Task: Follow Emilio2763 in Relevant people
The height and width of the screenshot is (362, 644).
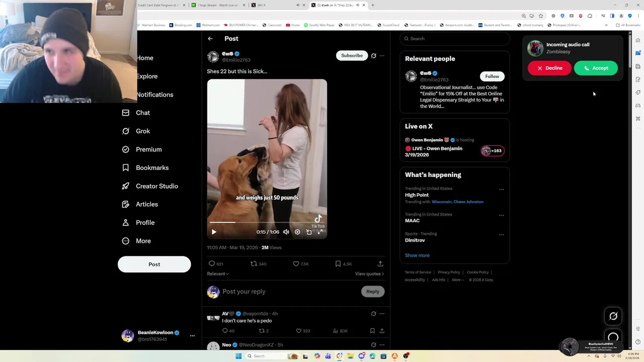Action: click(x=492, y=76)
